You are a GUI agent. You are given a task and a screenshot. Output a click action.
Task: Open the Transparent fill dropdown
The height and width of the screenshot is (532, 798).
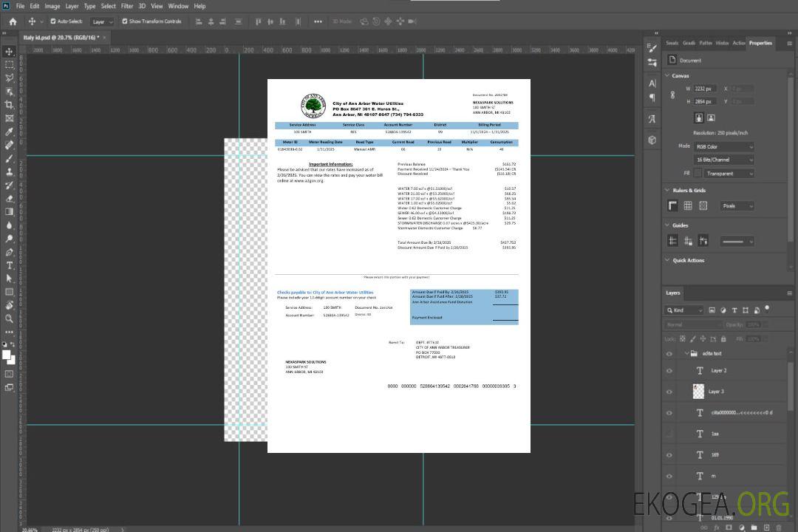[729, 174]
